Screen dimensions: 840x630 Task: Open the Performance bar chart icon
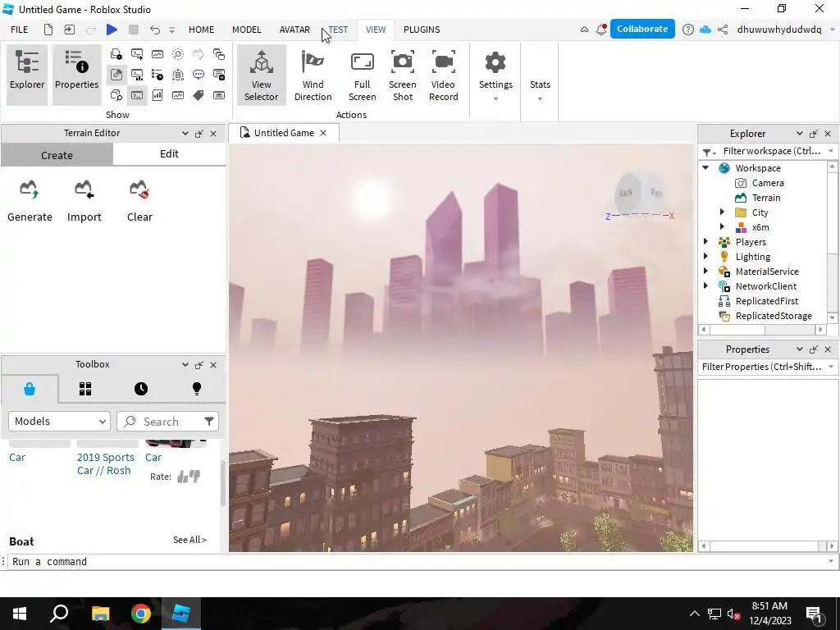(157, 95)
